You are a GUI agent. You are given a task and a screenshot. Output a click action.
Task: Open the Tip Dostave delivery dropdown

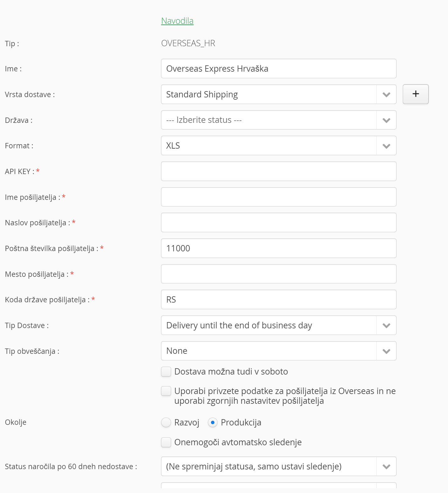point(278,325)
